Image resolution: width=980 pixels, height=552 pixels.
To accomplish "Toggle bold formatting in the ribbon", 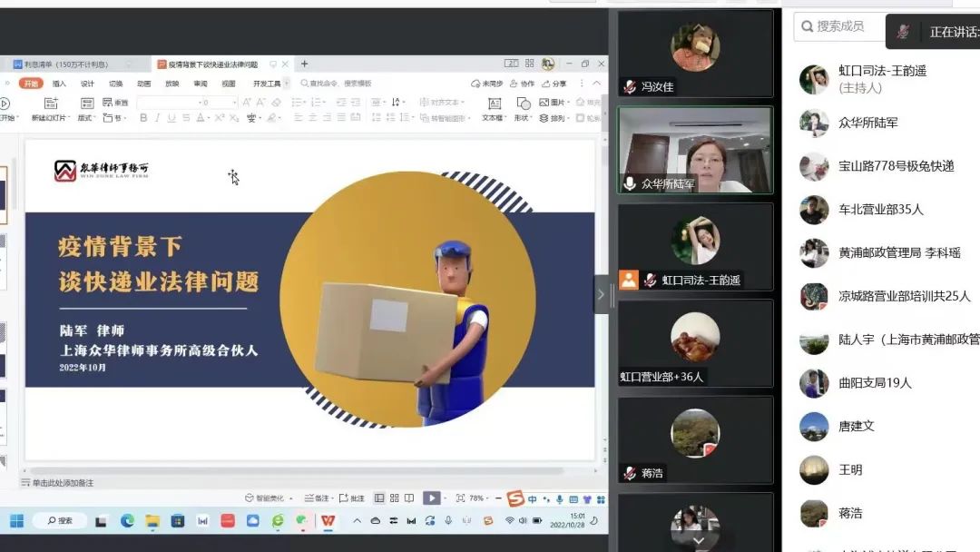I will pyautogui.click(x=143, y=117).
